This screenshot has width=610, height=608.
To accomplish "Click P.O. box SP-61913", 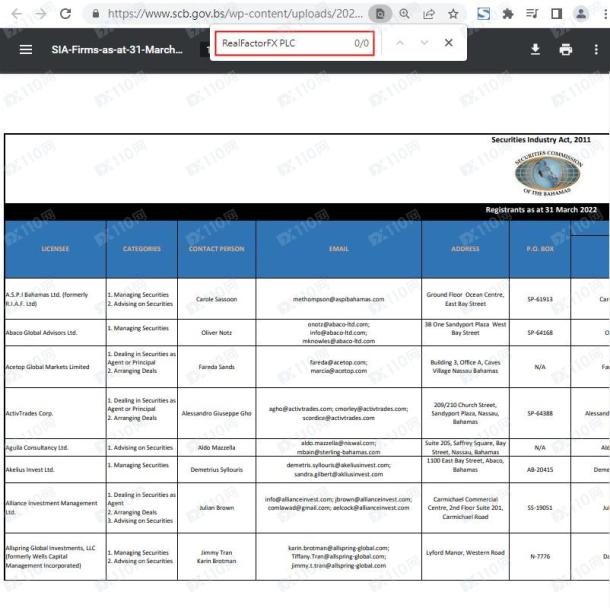I will [x=540, y=299].
